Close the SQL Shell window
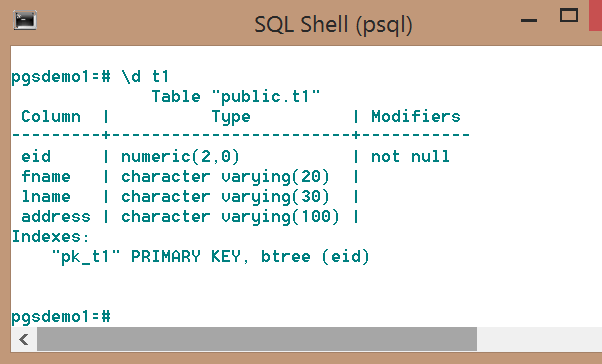The width and height of the screenshot is (602, 364). pyautogui.click(x=595, y=15)
